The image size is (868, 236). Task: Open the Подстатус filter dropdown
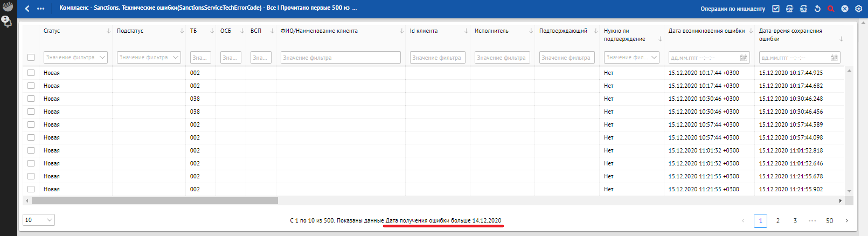pyautogui.click(x=148, y=57)
